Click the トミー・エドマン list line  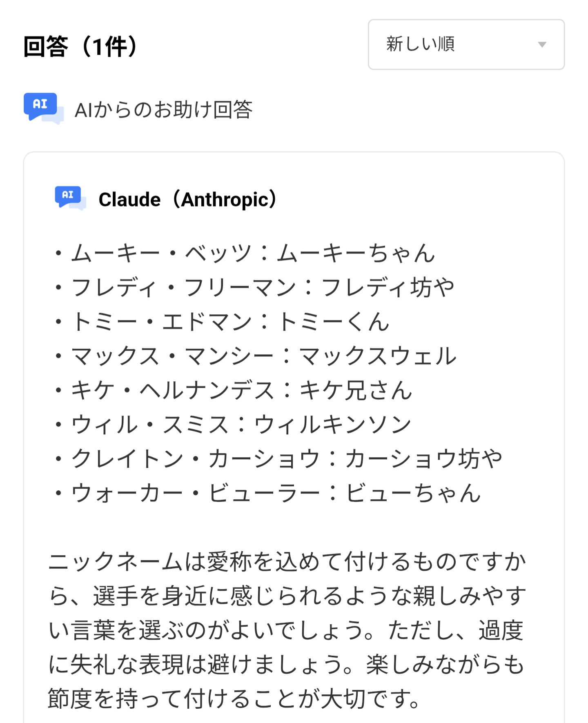(220, 322)
